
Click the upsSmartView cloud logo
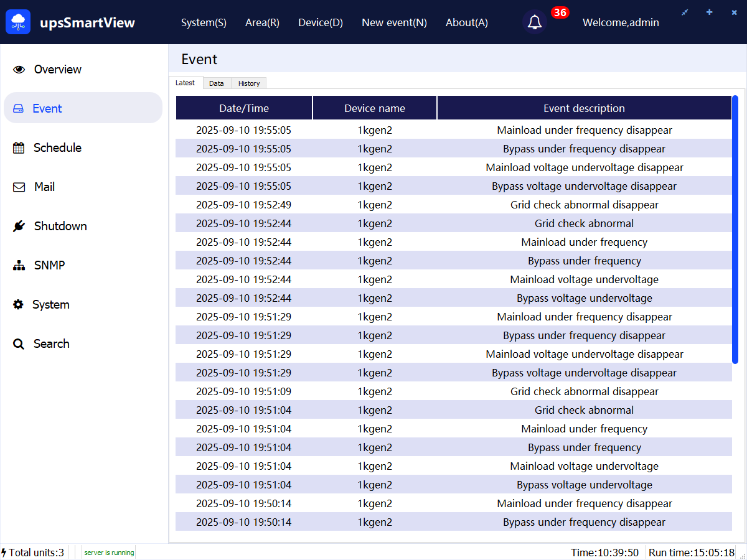point(18,22)
